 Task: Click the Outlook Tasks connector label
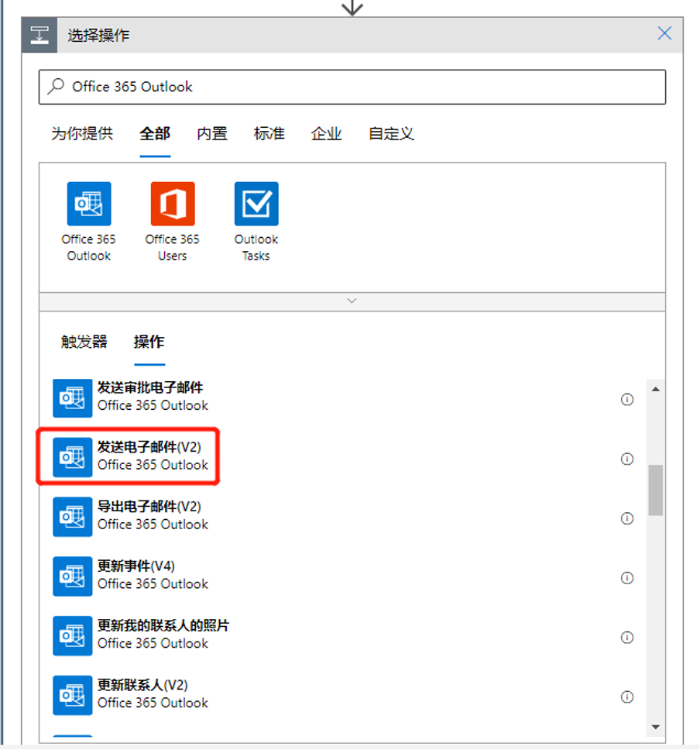coord(256,247)
